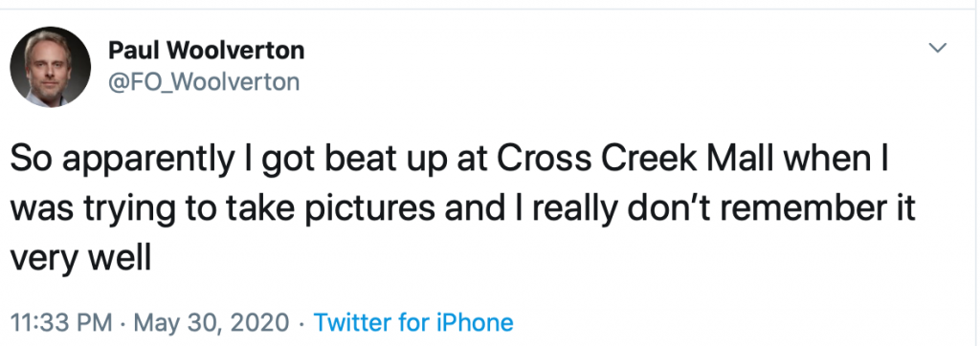Click the word "iPhone" in source label
Viewport: 980px width, 346px height.
coord(475,323)
